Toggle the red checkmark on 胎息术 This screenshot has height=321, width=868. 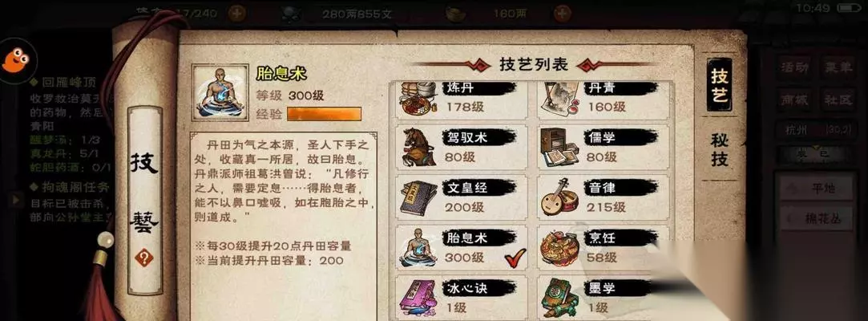[515, 257]
